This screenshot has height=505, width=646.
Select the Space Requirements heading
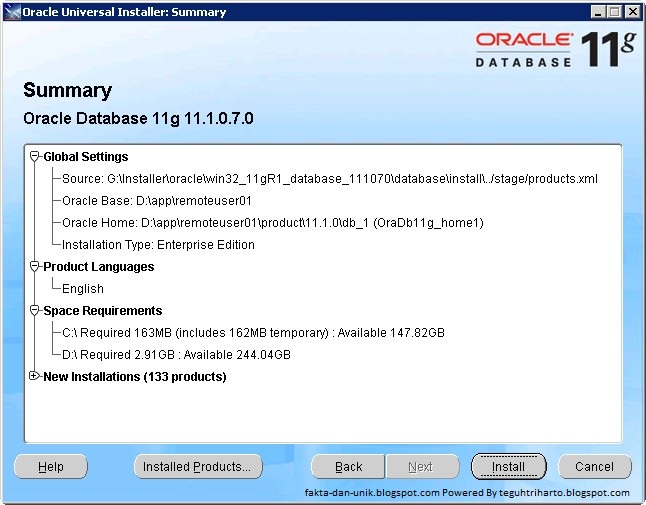103,311
